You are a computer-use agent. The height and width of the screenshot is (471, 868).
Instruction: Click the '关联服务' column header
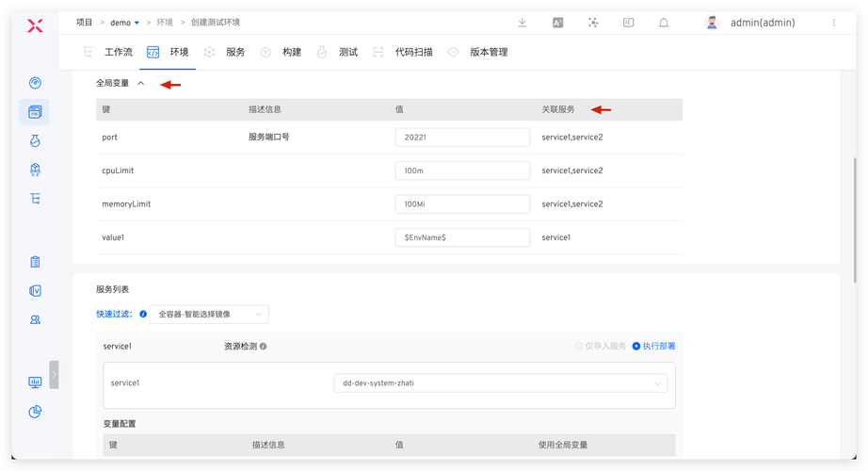coord(558,109)
